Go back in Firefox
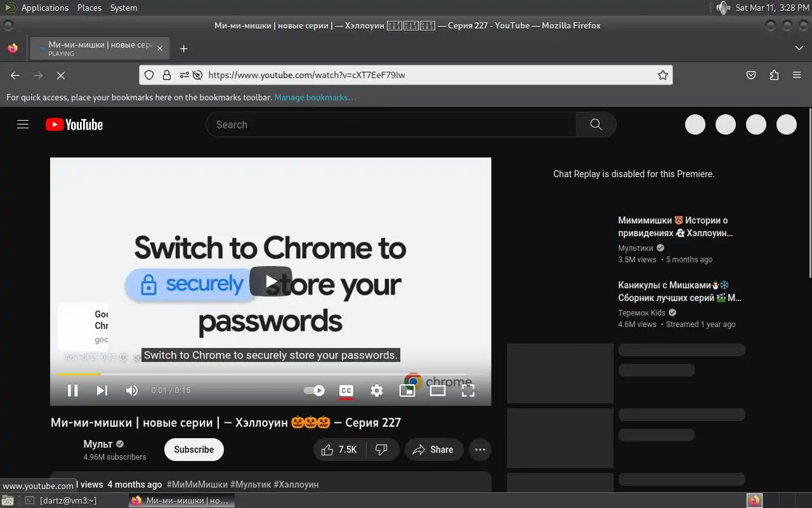Image resolution: width=812 pixels, height=508 pixels. pyautogui.click(x=15, y=75)
